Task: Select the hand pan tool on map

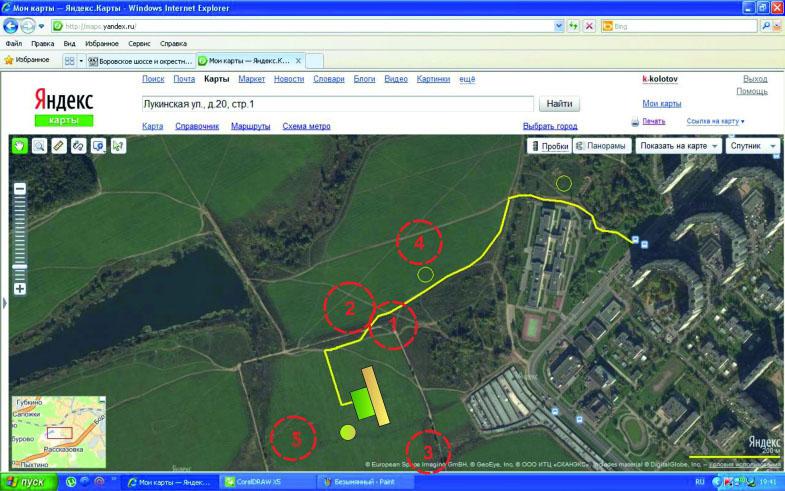Action: click(x=20, y=146)
